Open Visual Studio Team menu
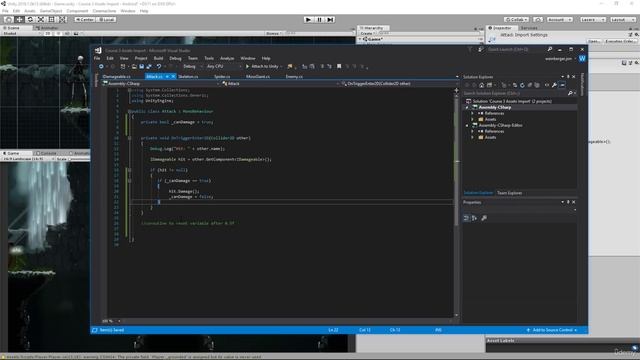Screen dimensions: 640x360 pyautogui.click(x=193, y=58)
